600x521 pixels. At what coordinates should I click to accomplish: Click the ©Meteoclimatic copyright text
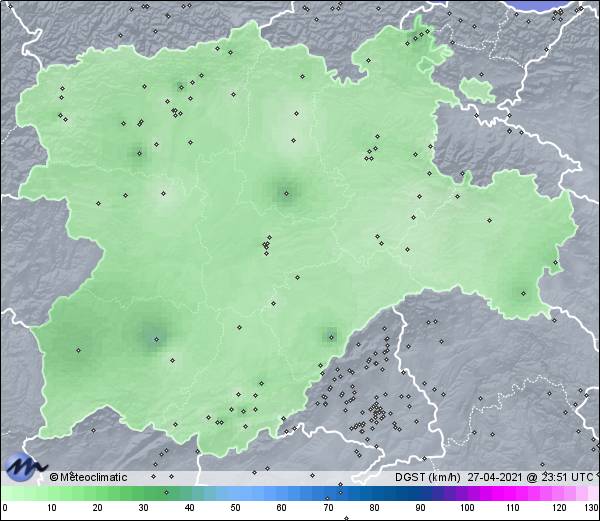[88, 477]
